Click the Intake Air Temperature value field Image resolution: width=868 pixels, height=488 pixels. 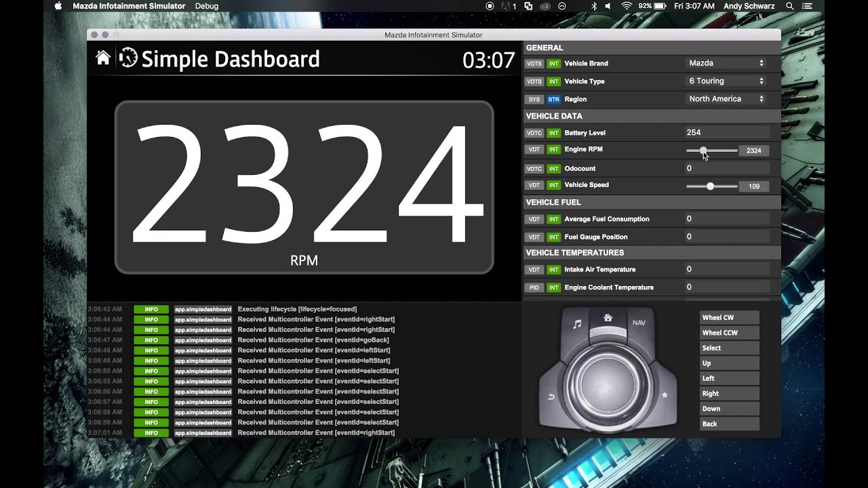(727, 269)
